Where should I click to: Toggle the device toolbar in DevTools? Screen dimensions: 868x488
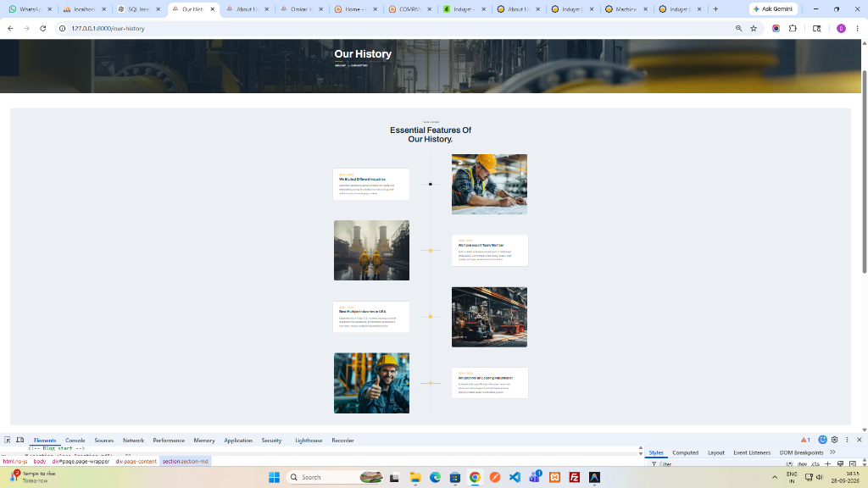click(20, 440)
